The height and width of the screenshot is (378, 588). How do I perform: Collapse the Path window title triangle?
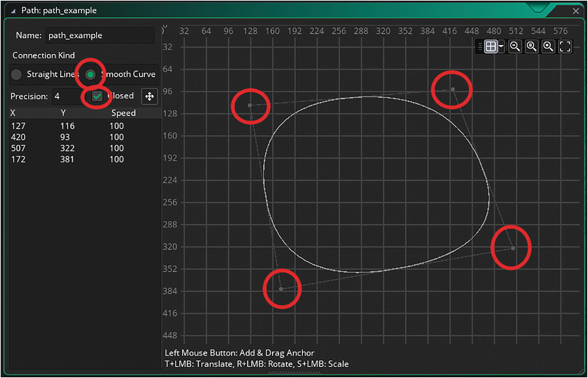[x=13, y=11]
